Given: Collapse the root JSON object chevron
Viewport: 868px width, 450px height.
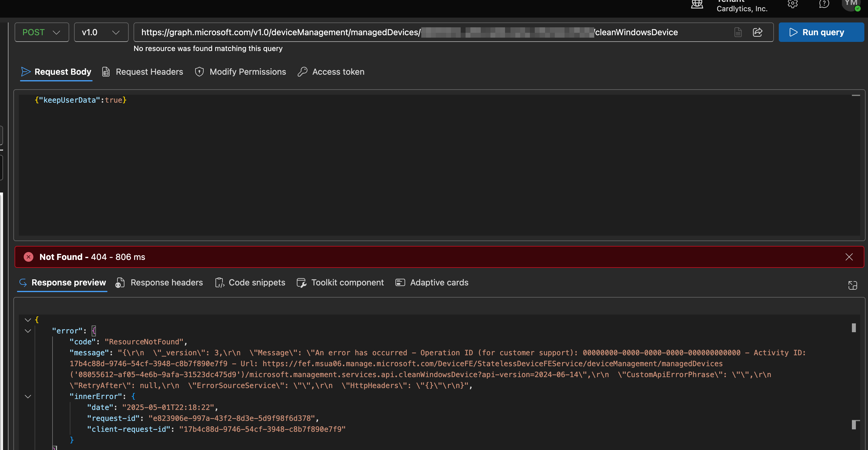Looking at the screenshot, I should pos(28,319).
